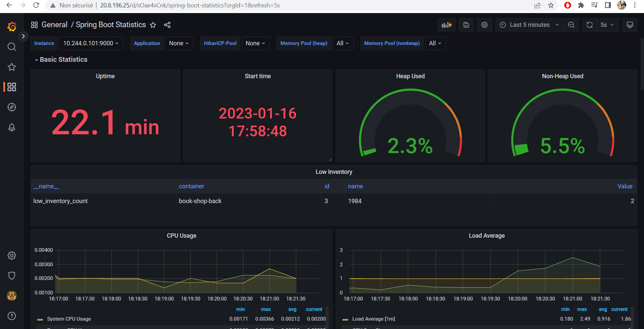Open the user profile avatar
This screenshot has height=329, width=644.
tap(12, 296)
